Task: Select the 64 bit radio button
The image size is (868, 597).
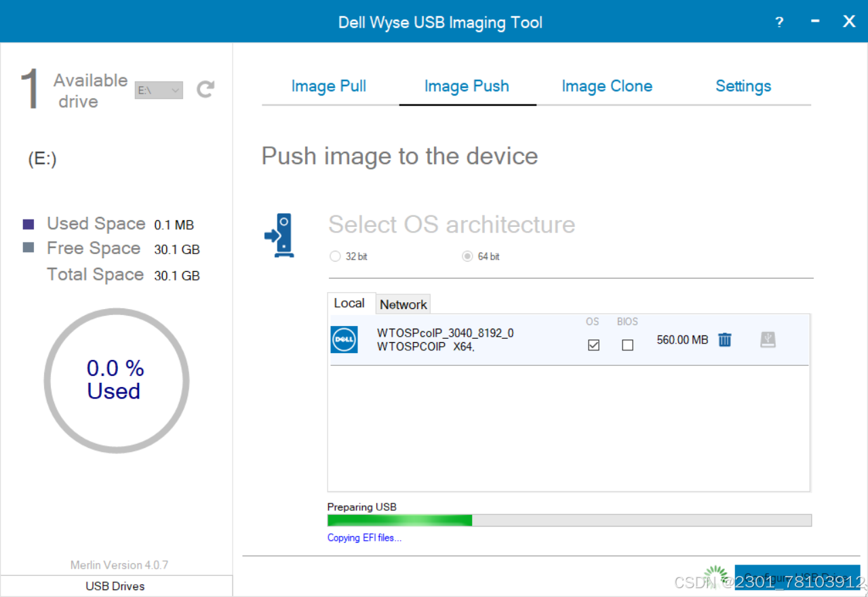Action: point(467,257)
